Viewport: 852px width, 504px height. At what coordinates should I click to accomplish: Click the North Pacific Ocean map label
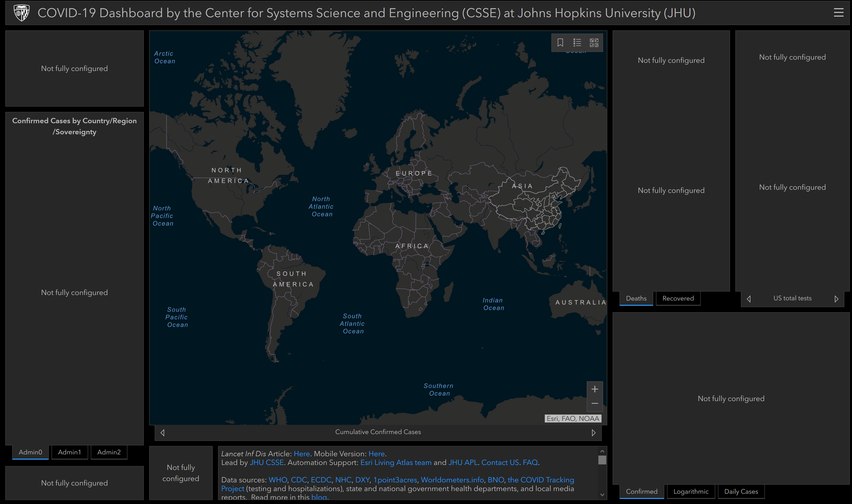coord(162,216)
